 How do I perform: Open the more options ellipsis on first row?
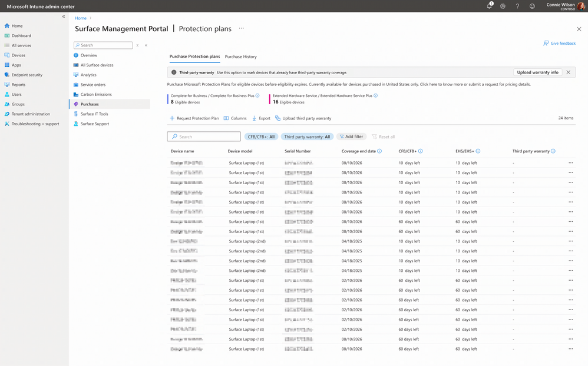tap(570, 163)
